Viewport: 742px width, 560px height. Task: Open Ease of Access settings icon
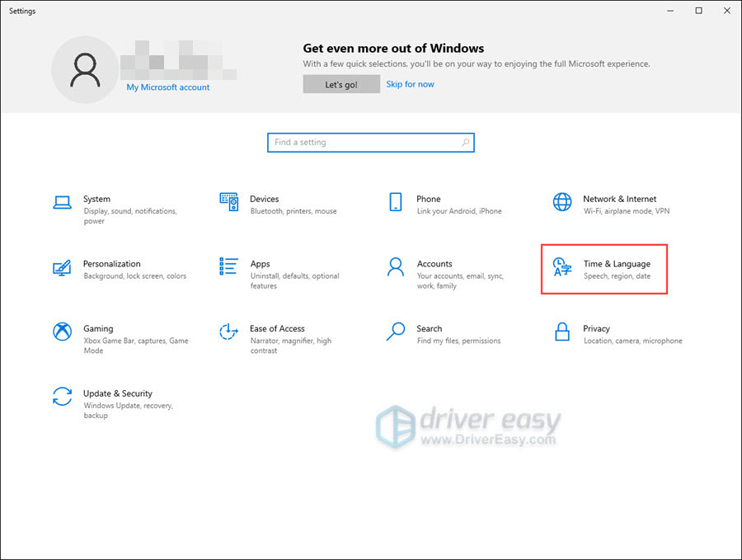[228, 332]
